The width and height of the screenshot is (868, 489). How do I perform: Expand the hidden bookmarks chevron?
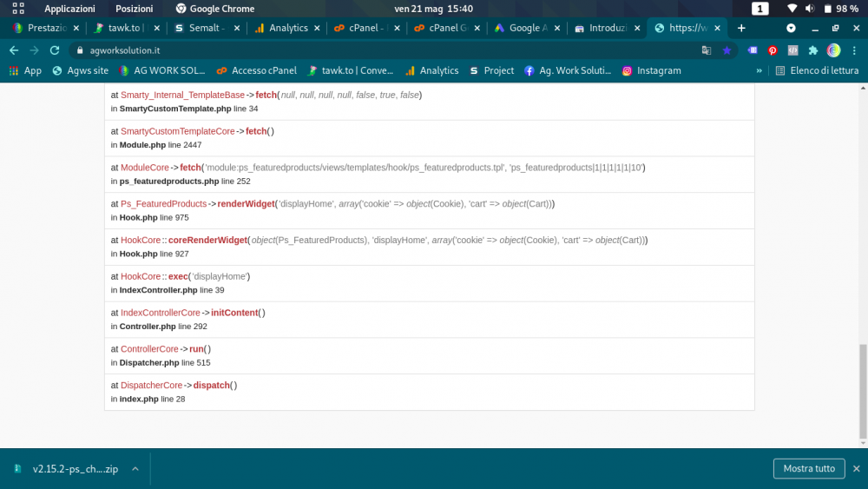point(759,71)
